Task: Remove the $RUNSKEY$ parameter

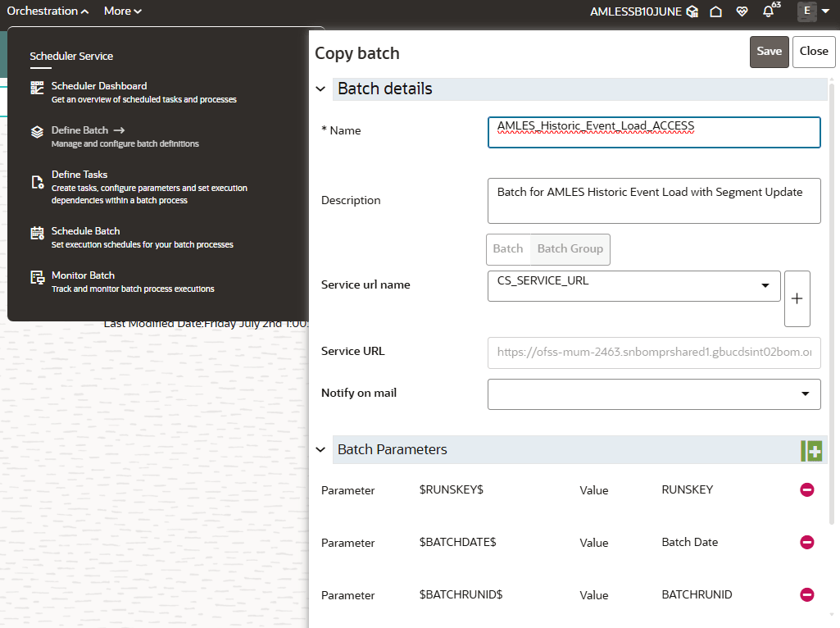Action: [x=806, y=489]
